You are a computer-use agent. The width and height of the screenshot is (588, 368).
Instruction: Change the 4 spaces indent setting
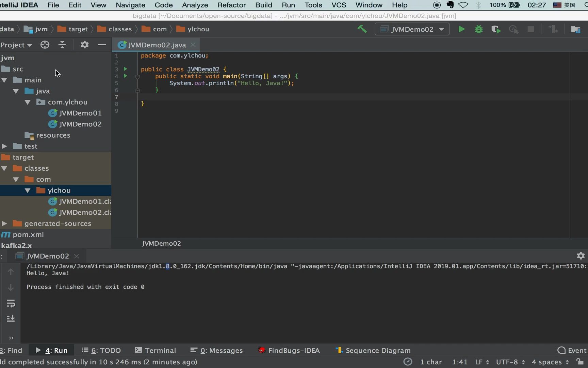[550, 362]
